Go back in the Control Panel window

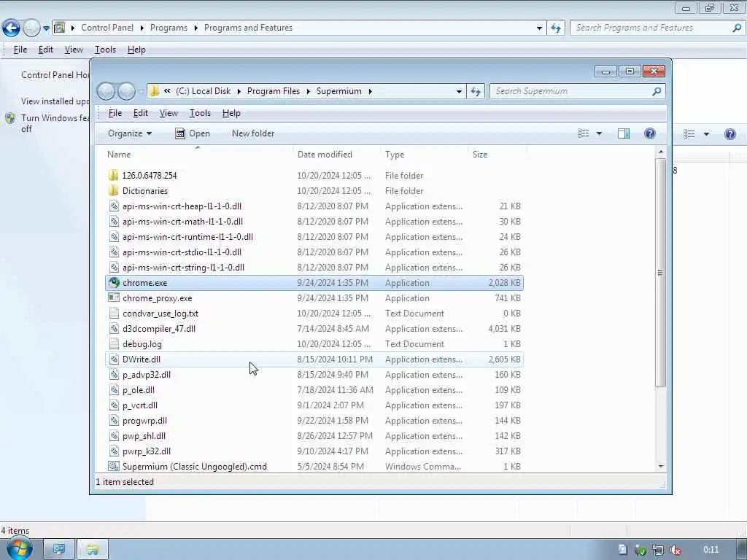point(11,28)
